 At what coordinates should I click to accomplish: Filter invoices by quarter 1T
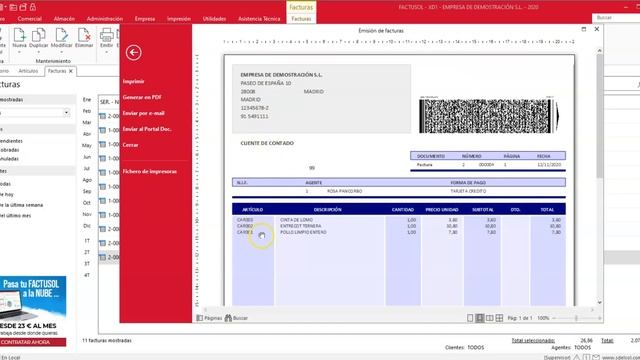pyautogui.click(x=87, y=241)
